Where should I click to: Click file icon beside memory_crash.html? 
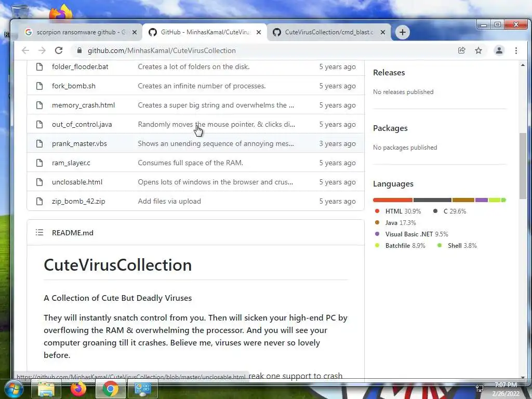(x=39, y=105)
